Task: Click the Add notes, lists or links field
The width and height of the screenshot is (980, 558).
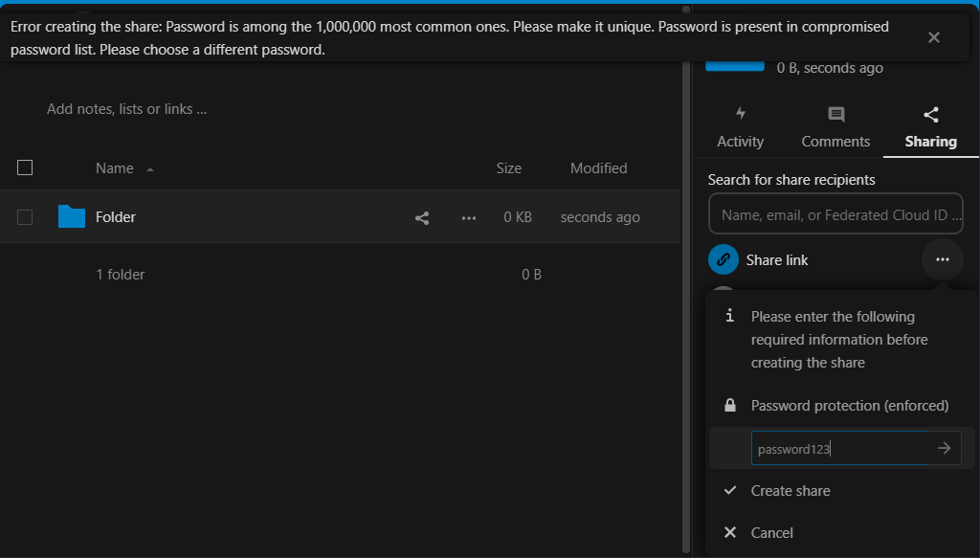Action: point(127,109)
